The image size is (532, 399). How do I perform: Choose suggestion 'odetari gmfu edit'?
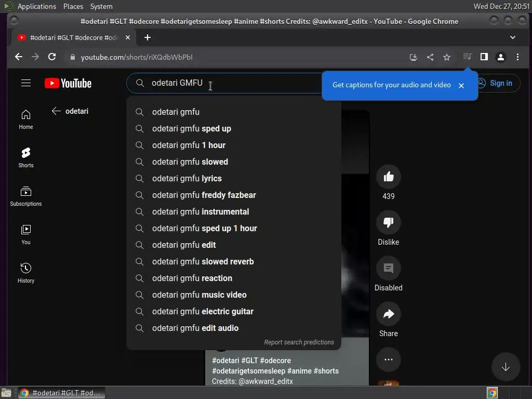(234, 245)
